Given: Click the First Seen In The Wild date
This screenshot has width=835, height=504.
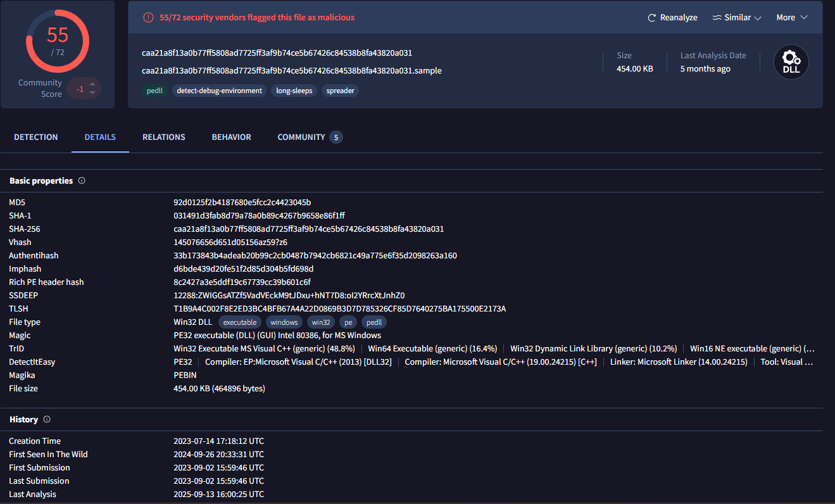Looking at the screenshot, I should [218, 455].
